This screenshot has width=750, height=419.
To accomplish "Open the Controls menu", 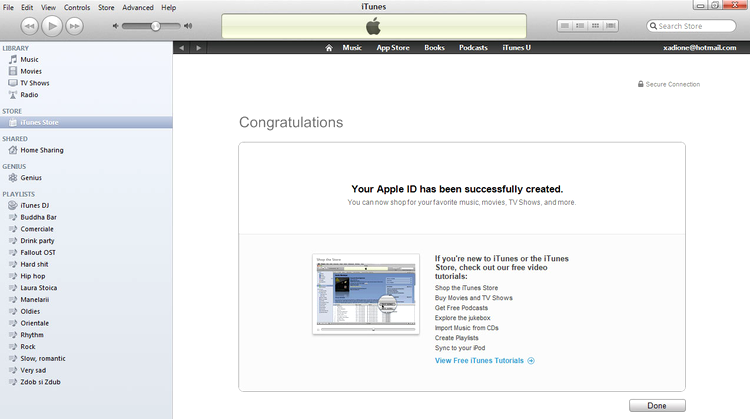I will (x=77, y=8).
